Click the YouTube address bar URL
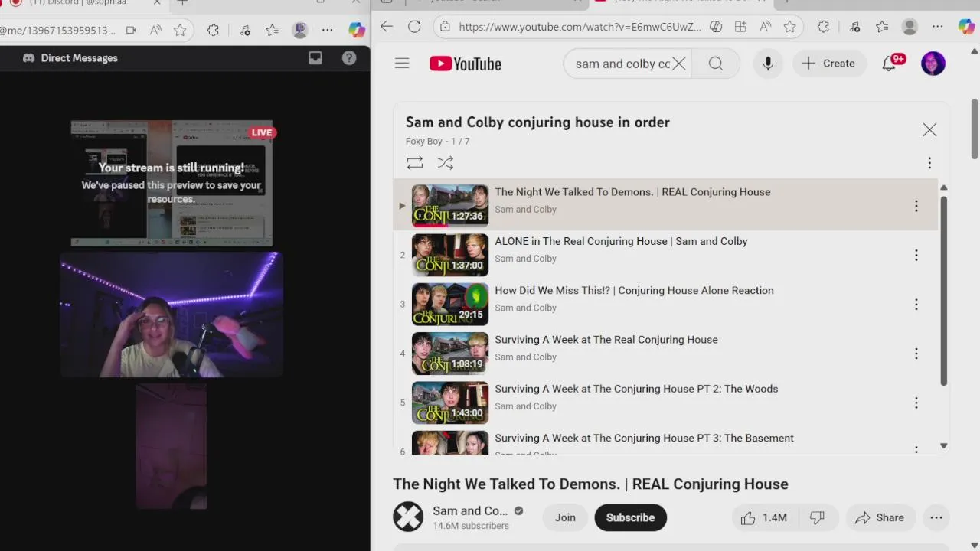The image size is (980, 551). pyautogui.click(x=580, y=27)
